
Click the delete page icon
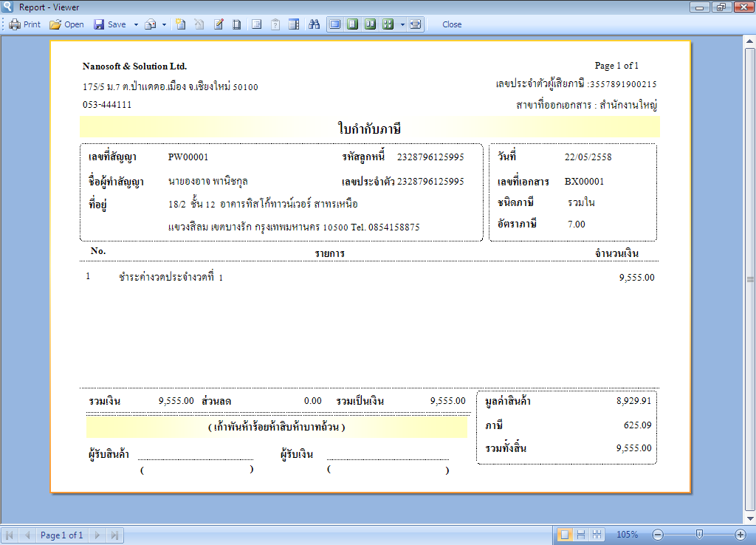point(199,24)
